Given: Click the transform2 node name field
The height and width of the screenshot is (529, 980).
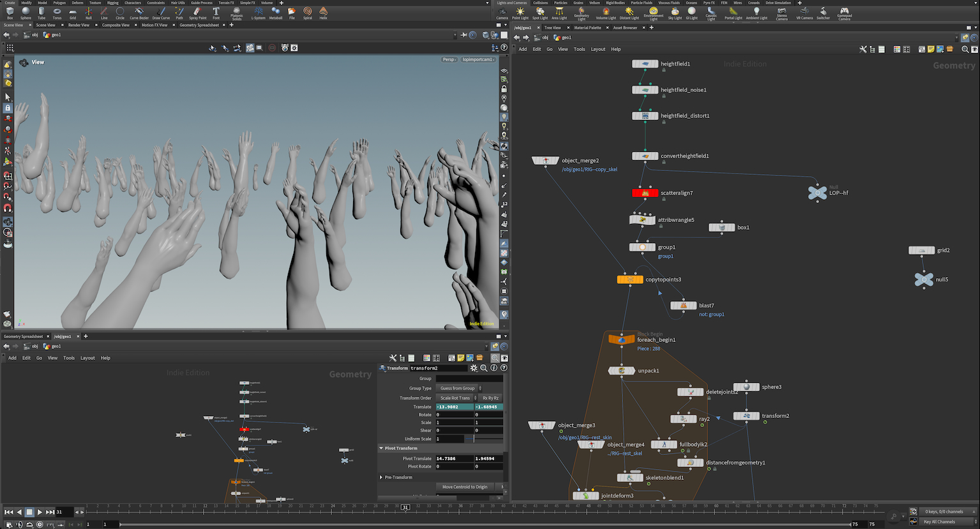Looking at the screenshot, I should click(x=439, y=368).
